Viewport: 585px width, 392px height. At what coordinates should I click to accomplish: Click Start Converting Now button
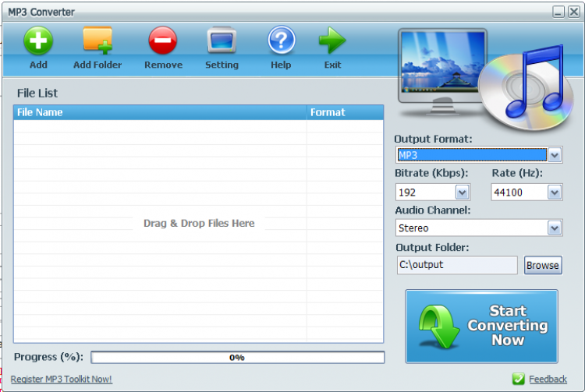(482, 326)
